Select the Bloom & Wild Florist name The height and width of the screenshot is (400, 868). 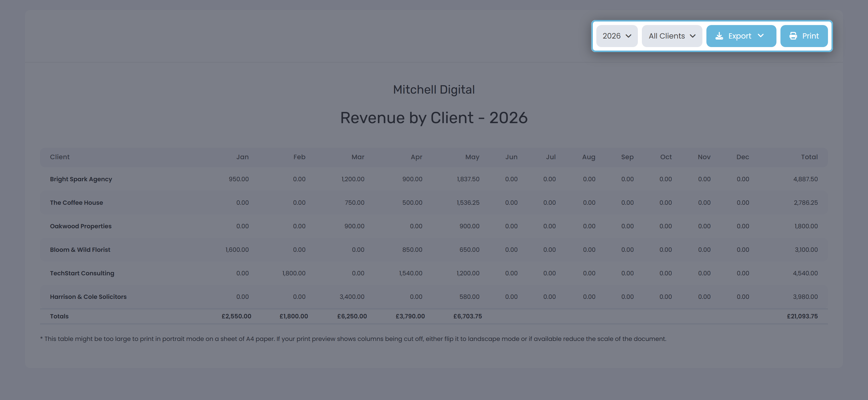[x=80, y=250]
